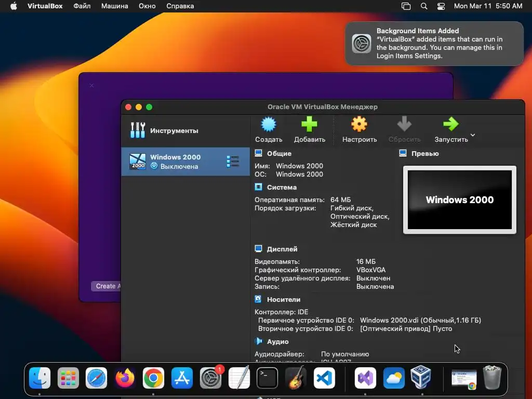Open TextEdit from the Dock
Viewport: 532px width, 399px height.
point(239,378)
